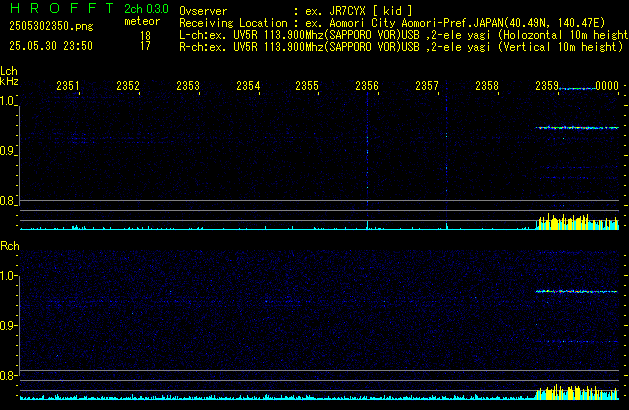Select the meteor count 18
Image resolution: width=629 pixels, height=410 pixels.
[x=145, y=36]
